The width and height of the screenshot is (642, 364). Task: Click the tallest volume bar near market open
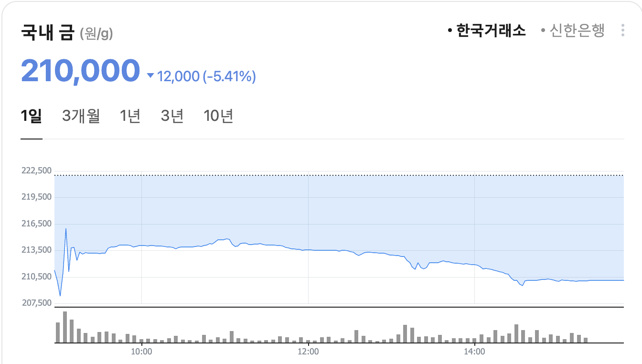click(64, 327)
